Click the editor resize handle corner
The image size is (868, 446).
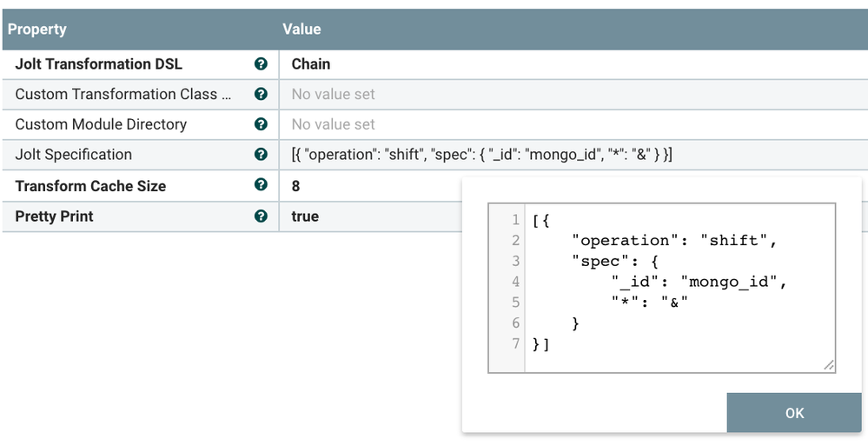(829, 366)
